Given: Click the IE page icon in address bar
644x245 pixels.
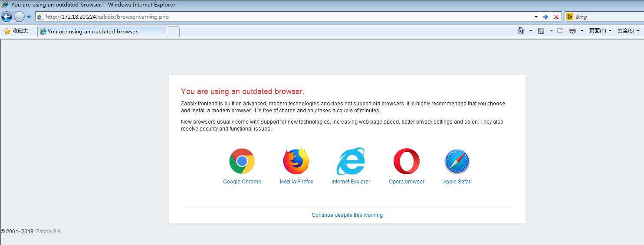Looking at the screenshot, I should pos(40,17).
